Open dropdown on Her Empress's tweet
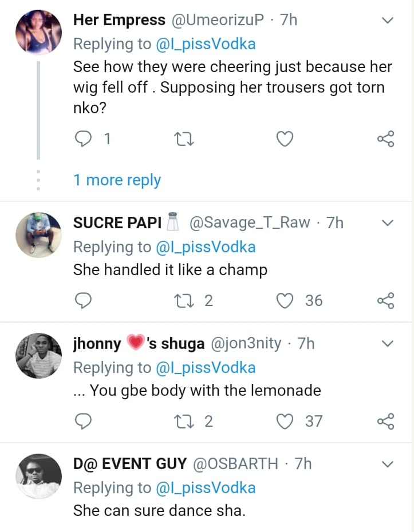Viewport: 414px width, 532px height. click(x=388, y=21)
